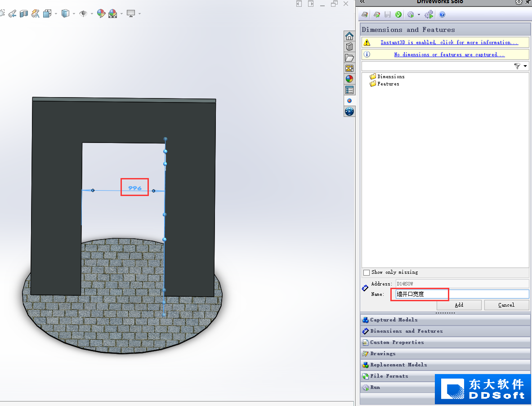Open the SOLIDWORKS Resources home tab

click(349, 36)
